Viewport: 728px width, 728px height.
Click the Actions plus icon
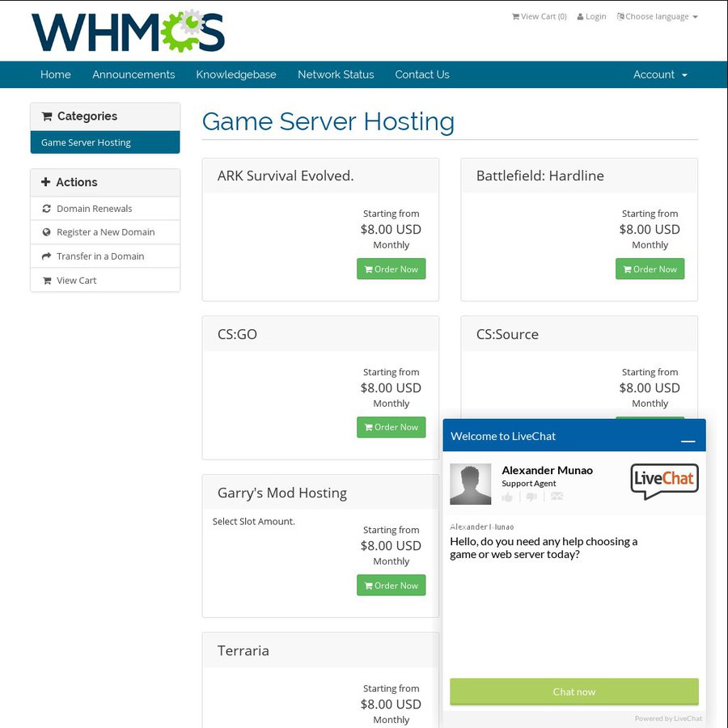point(45,182)
